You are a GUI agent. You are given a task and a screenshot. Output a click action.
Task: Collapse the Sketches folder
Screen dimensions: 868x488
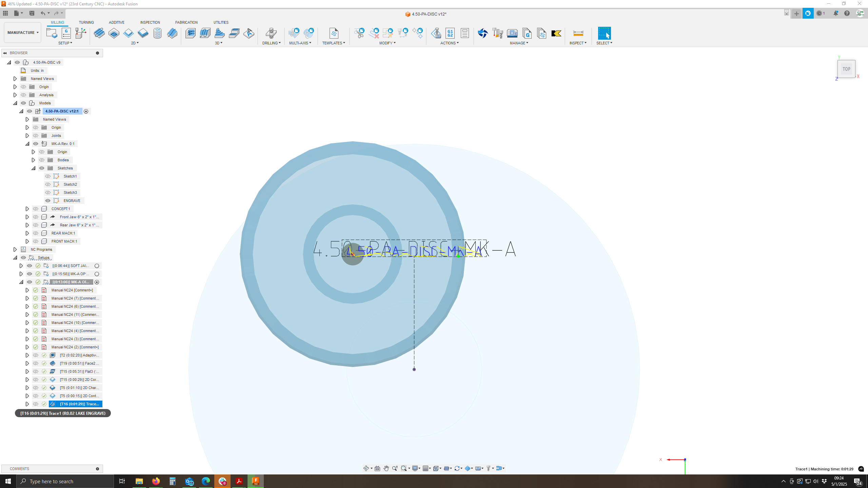33,168
